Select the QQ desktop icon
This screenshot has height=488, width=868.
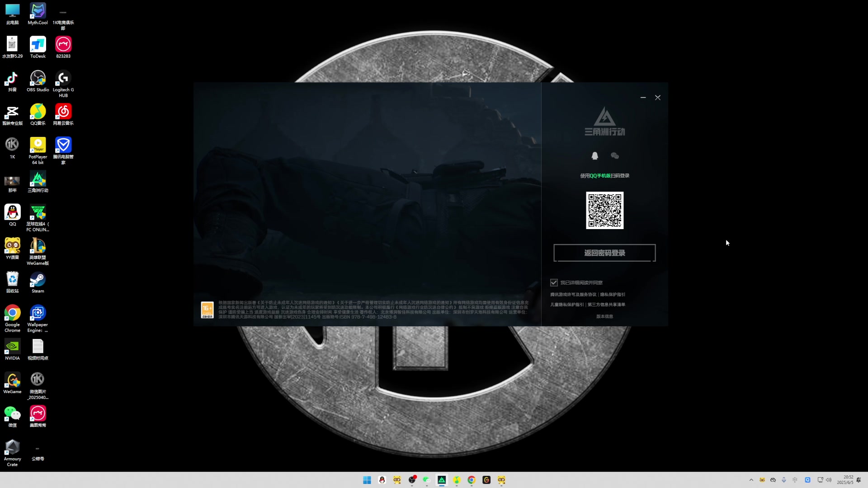click(x=12, y=216)
